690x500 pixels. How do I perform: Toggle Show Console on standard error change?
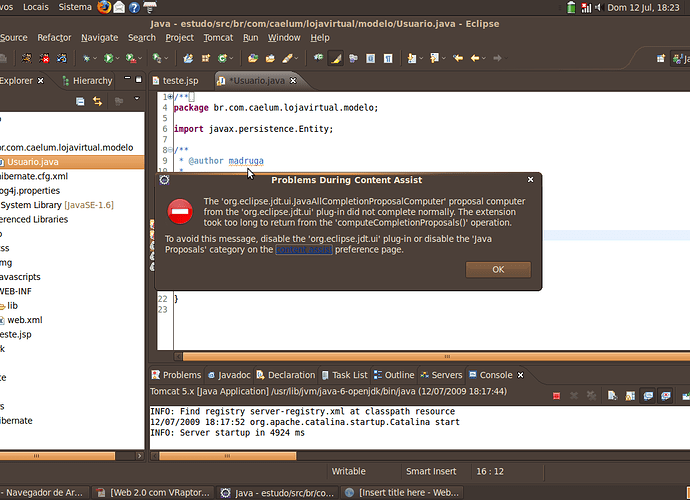pyautogui.click(x=665, y=396)
